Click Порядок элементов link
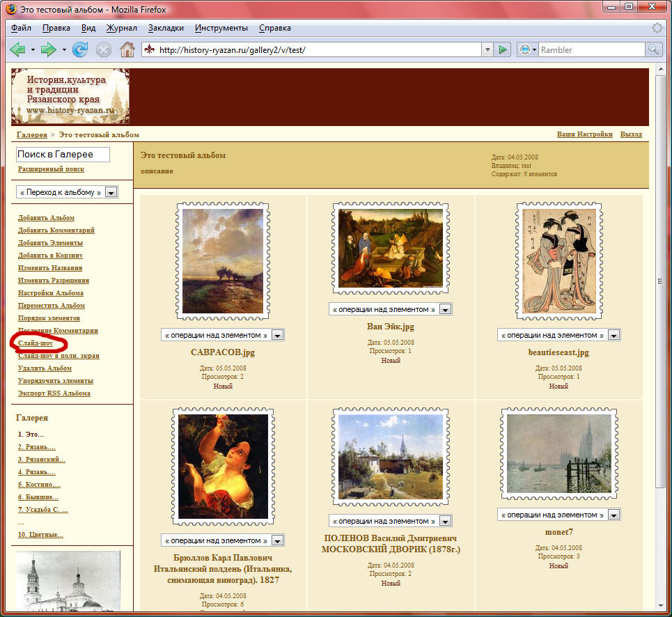This screenshot has height=617, width=672. 49,318
